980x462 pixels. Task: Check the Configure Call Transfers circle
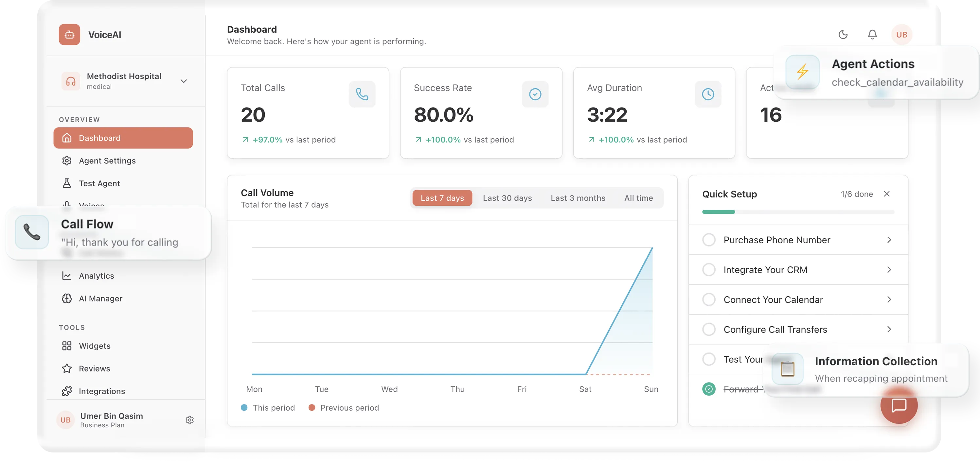(709, 329)
